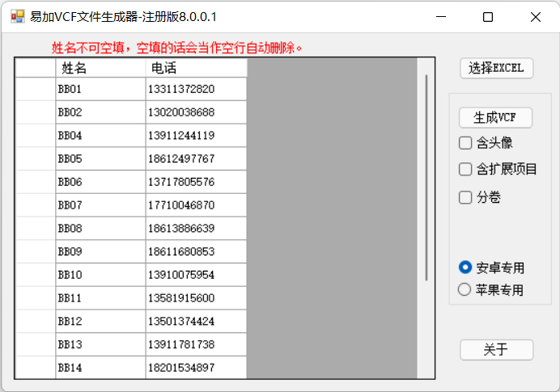
Task: Click phone cell 13501374424
Action: (x=196, y=321)
